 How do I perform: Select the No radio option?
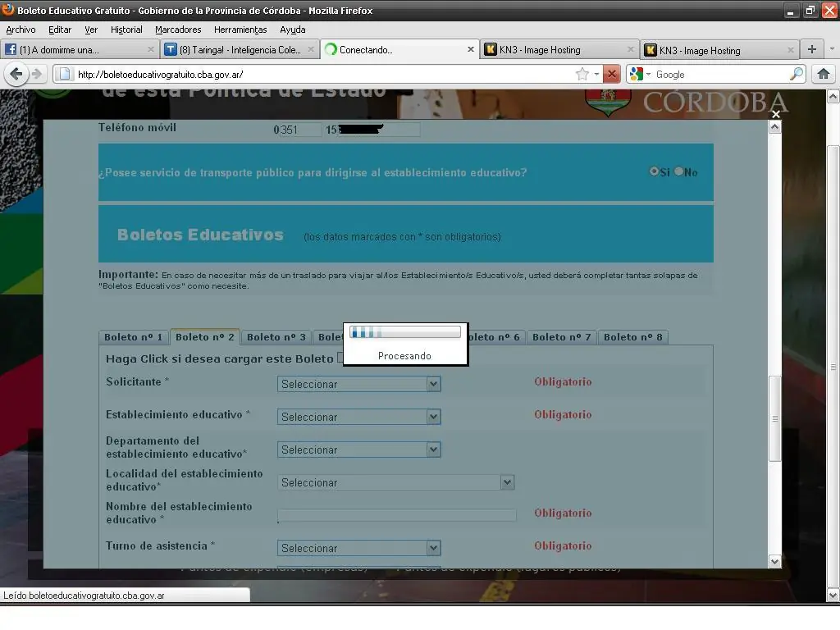pyautogui.click(x=678, y=171)
